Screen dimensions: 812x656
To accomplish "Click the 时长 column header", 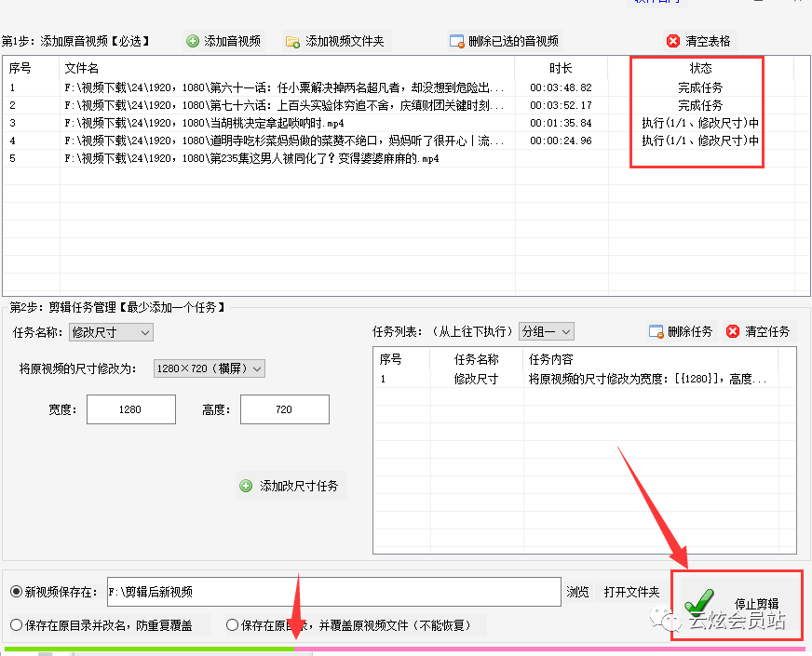I will (x=561, y=68).
